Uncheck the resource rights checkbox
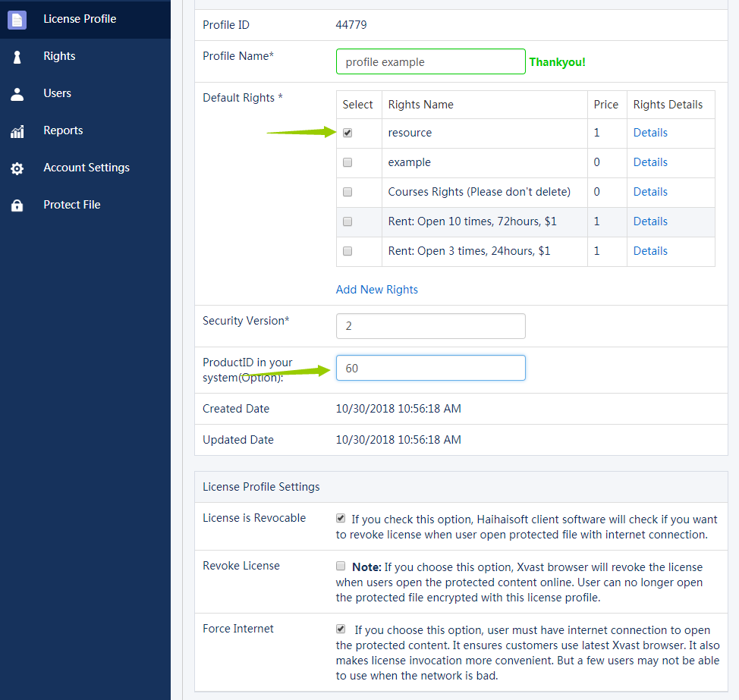Image resolution: width=739 pixels, height=700 pixels. pos(347,133)
